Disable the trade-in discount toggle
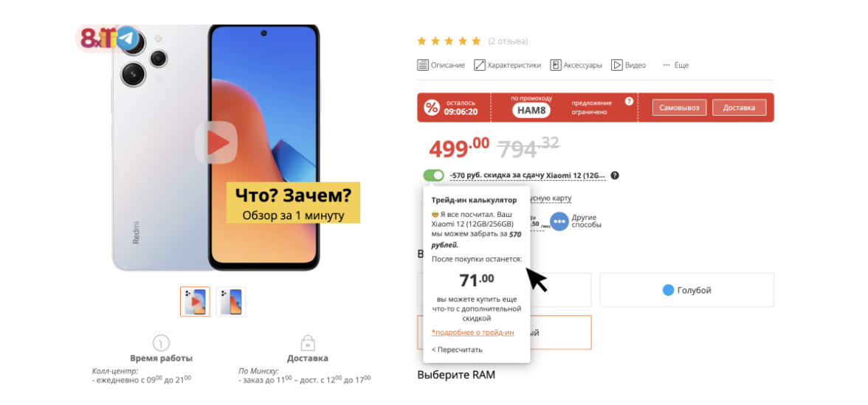 (433, 176)
